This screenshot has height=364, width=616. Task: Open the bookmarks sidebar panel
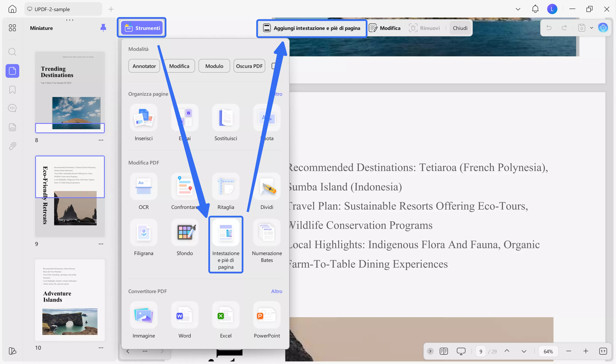pyautogui.click(x=12, y=90)
